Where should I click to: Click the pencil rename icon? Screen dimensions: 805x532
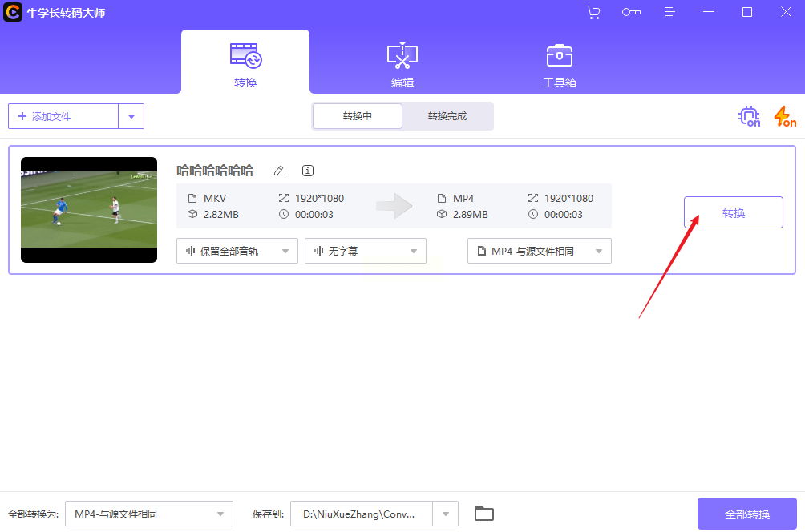pyautogui.click(x=279, y=171)
